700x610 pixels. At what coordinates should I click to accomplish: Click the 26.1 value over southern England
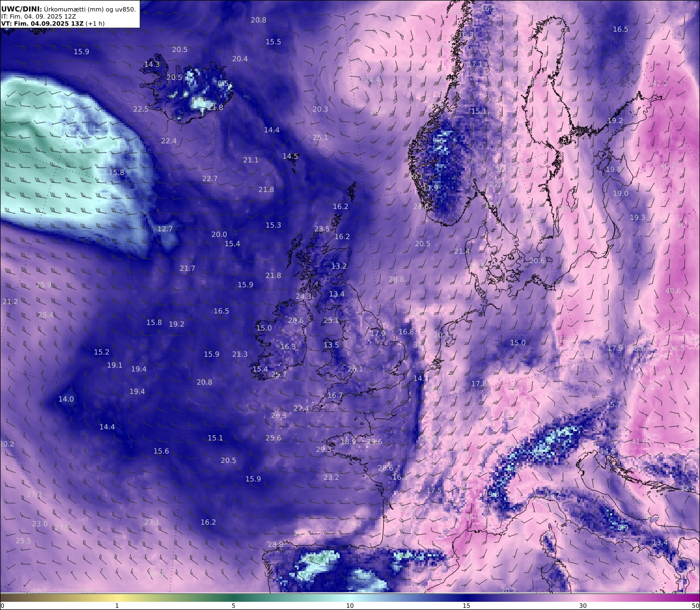[x=355, y=369]
